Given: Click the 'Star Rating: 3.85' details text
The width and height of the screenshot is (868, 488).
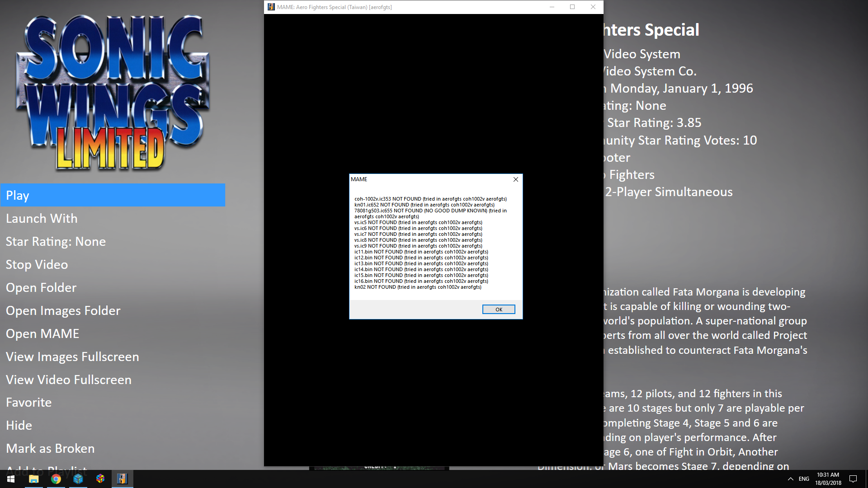Looking at the screenshot, I should pyautogui.click(x=654, y=123).
